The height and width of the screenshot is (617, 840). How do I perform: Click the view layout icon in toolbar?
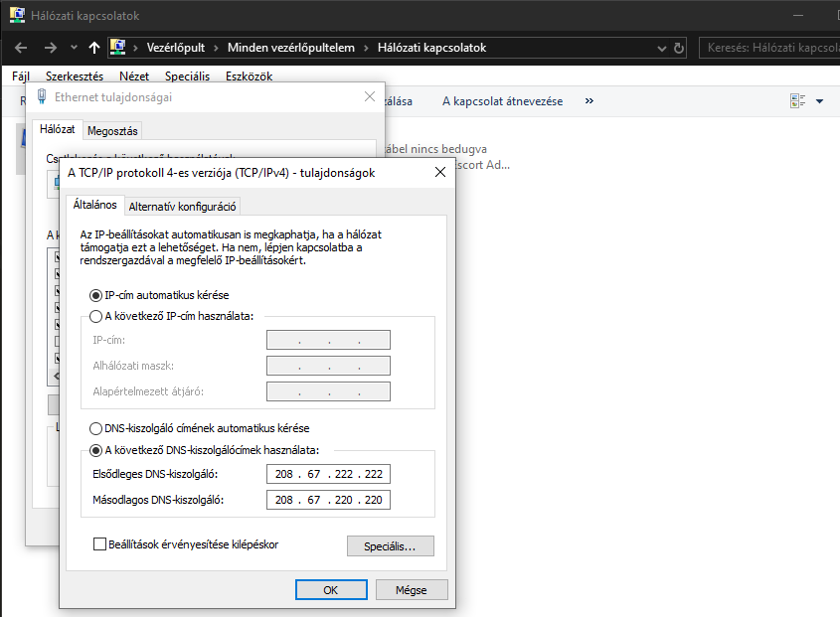pyautogui.click(x=797, y=101)
